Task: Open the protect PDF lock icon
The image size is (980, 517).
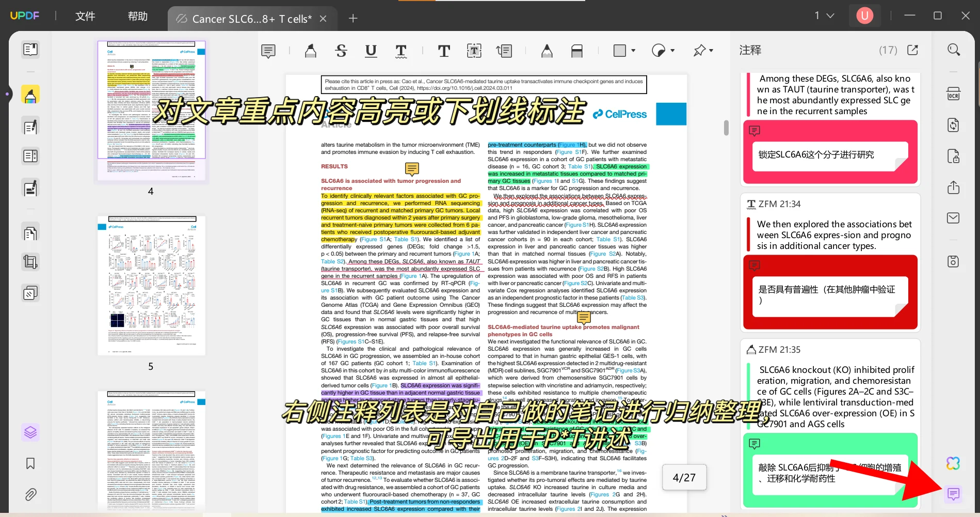Action: coord(954,156)
